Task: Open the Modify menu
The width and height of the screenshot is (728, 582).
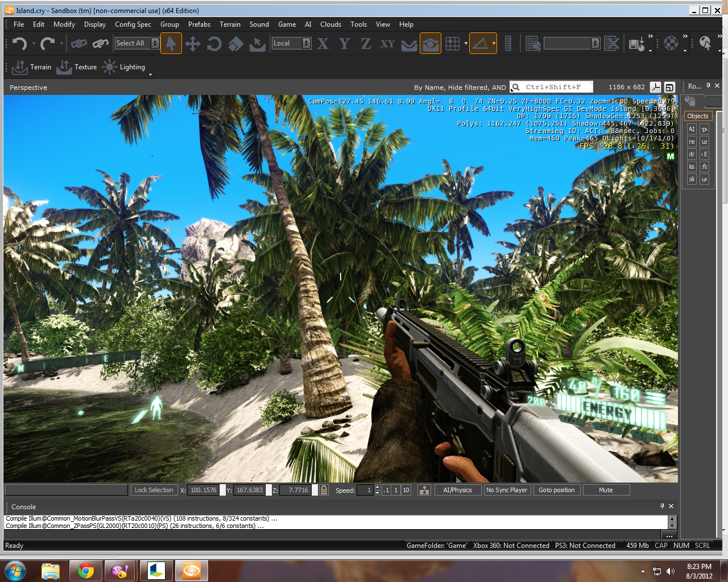Action: click(64, 24)
